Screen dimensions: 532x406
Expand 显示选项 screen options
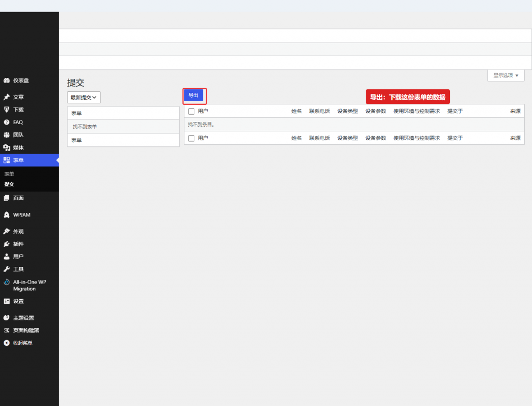[x=506, y=75]
